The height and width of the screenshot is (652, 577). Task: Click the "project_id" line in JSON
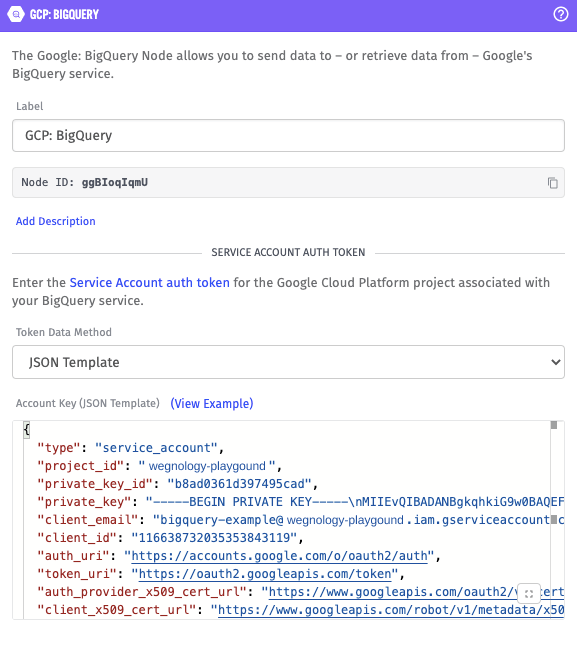click(160, 466)
